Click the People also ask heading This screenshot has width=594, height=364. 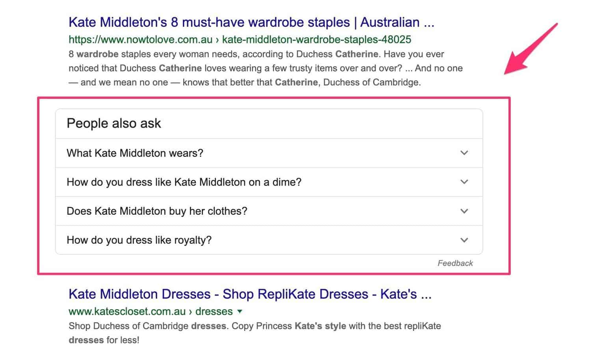point(114,123)
